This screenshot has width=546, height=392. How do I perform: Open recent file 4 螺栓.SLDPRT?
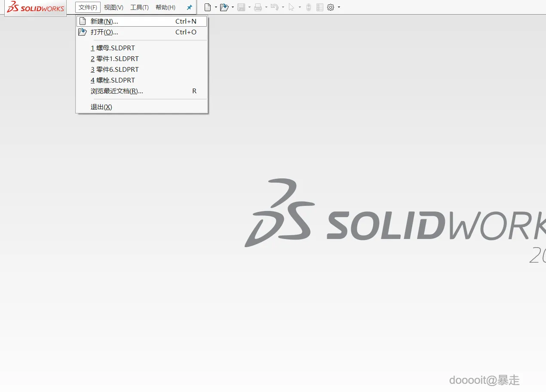[x=141, y=80]
